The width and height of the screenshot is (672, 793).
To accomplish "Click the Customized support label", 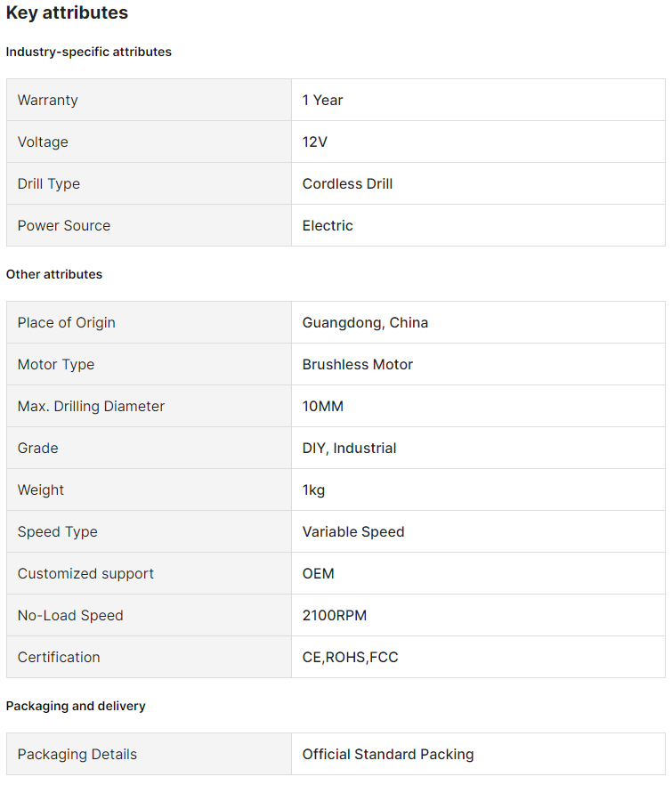I will coord(85,573).
